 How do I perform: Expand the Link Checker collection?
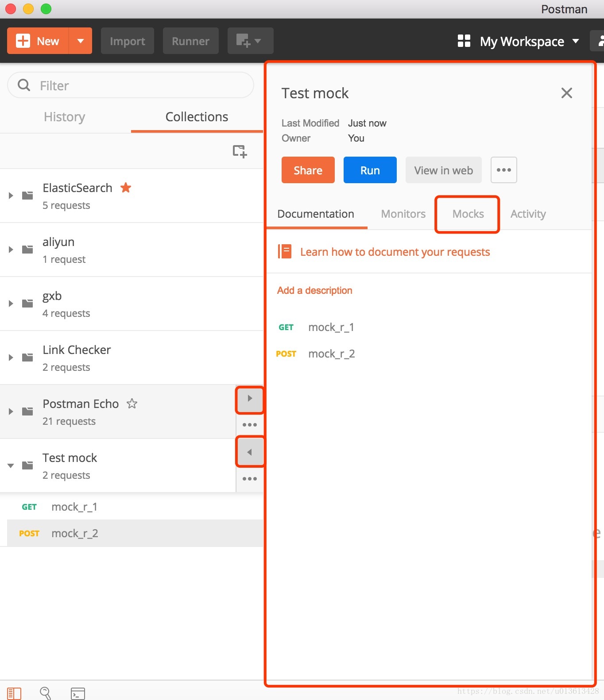pyautogui.click(x=11, y=357)
